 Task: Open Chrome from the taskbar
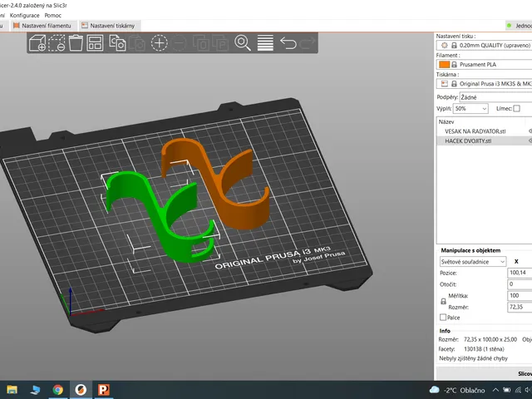tap(57, 390)
